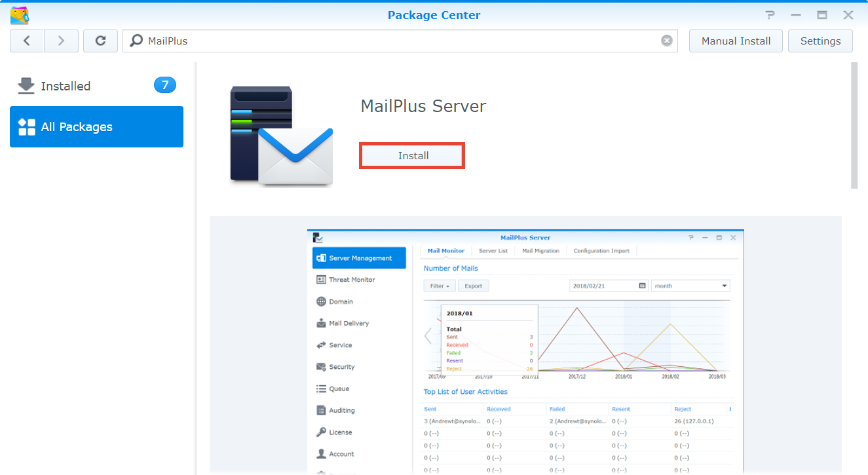
Task: Click the Filter dropdown in preview
Action: point(440,286)
